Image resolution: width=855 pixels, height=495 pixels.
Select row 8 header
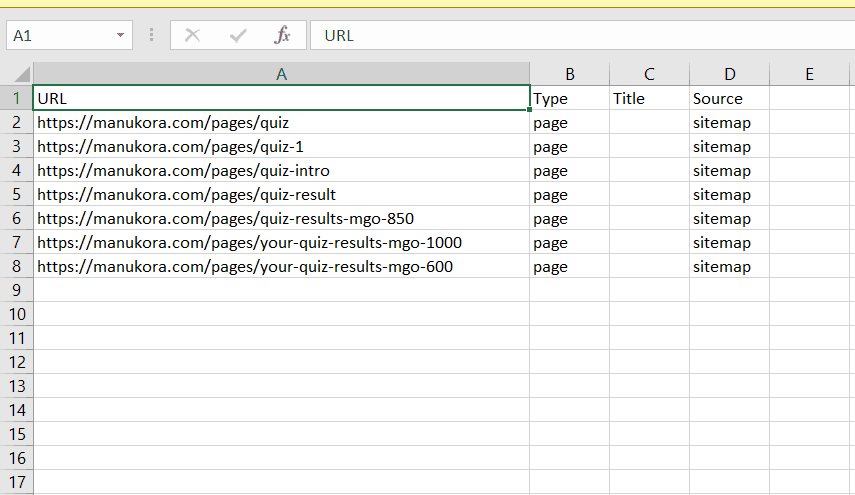(16, 266)
